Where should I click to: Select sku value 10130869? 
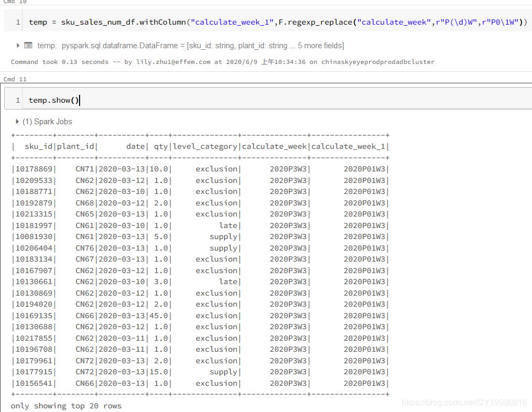34,293
